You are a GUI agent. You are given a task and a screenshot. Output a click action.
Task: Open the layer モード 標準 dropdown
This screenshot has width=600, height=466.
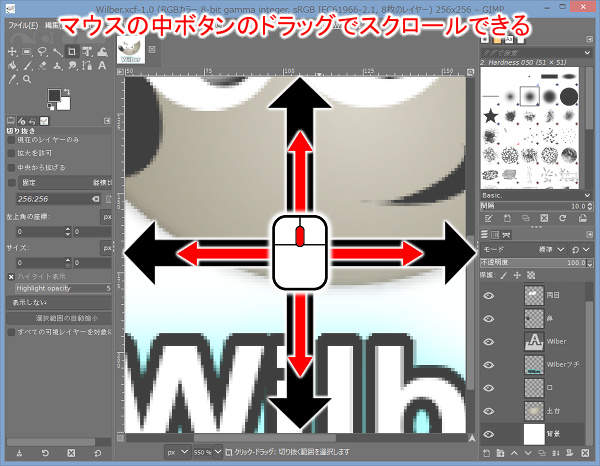coord(552,249)
